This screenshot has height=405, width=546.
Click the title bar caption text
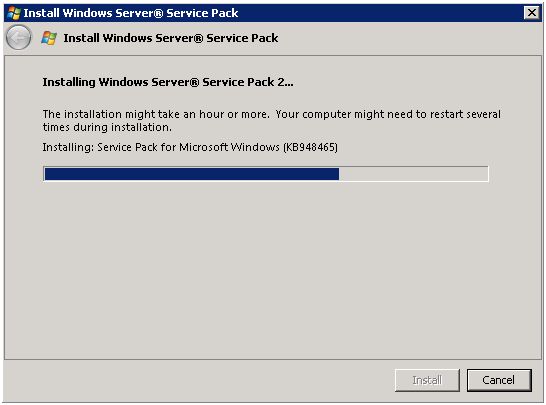(131, 13)
